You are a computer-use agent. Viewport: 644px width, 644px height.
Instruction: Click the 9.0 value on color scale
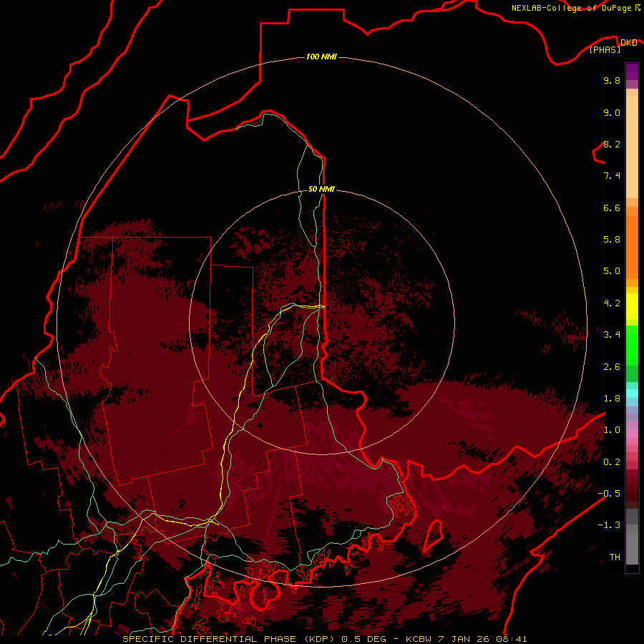[x=612, y=112]
